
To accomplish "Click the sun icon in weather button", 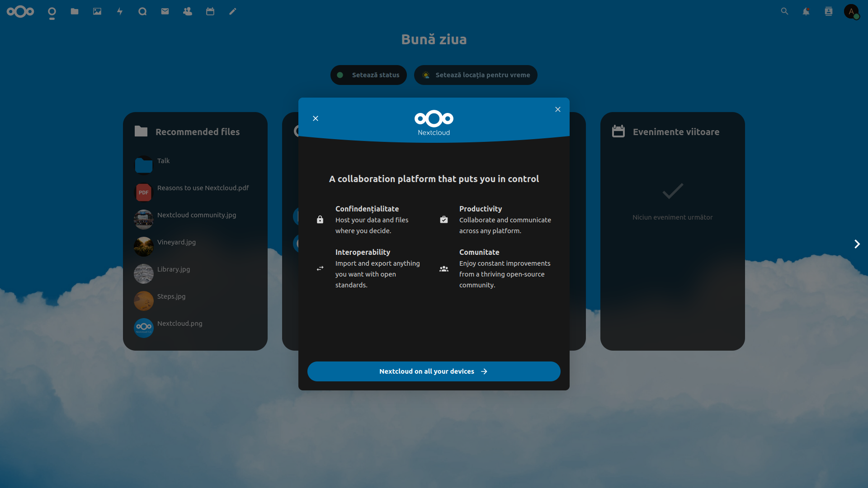I will tap(426, 75).
